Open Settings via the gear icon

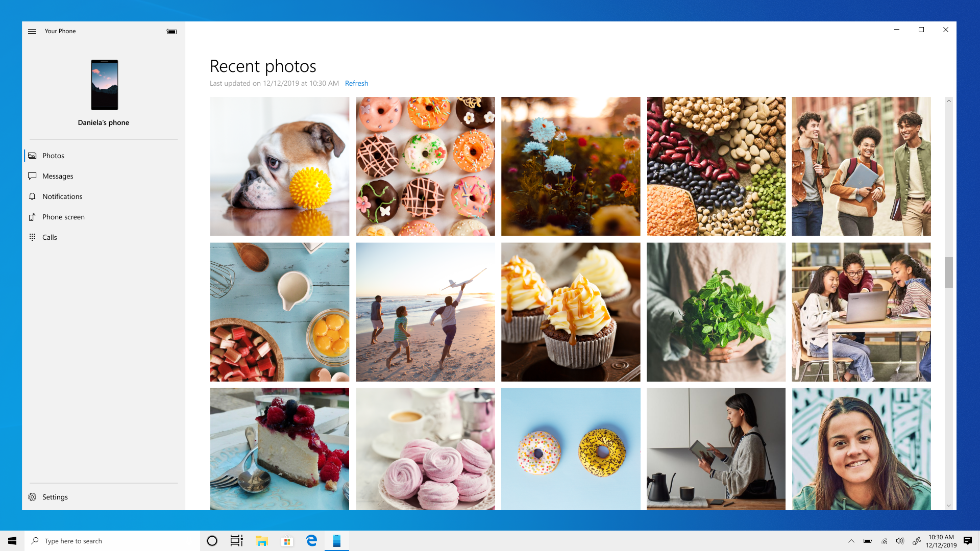[x=32, y=496]
